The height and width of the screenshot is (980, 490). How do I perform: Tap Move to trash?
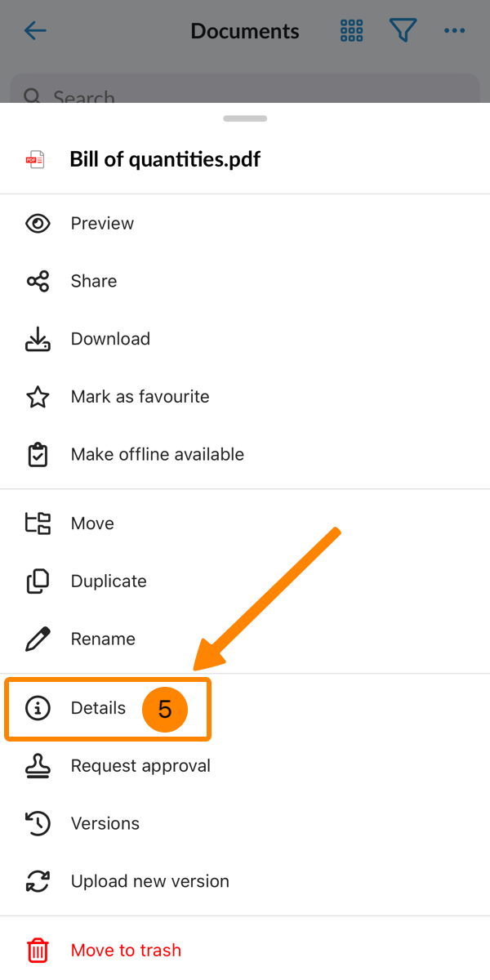126,950
